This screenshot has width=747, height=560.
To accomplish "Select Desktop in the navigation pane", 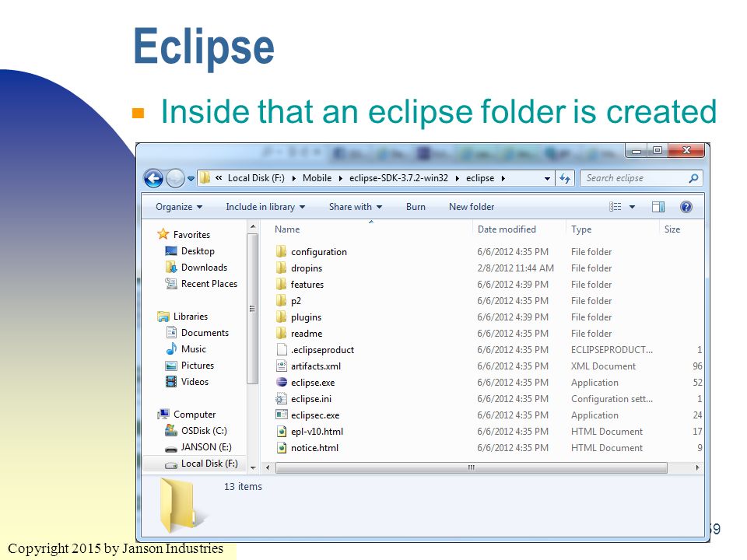I will [197, 251].
